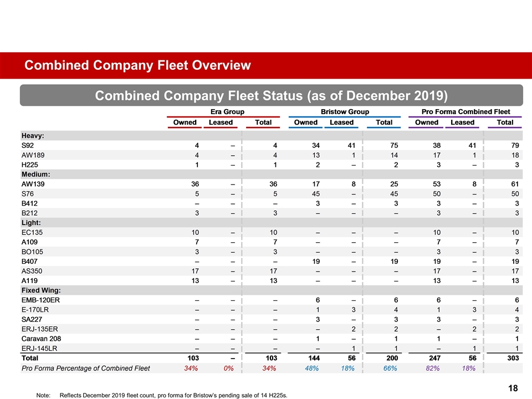The height and width of the screenshot is (399, 532).
Task: Click the Era Group column header
Action: pos(227,112)
